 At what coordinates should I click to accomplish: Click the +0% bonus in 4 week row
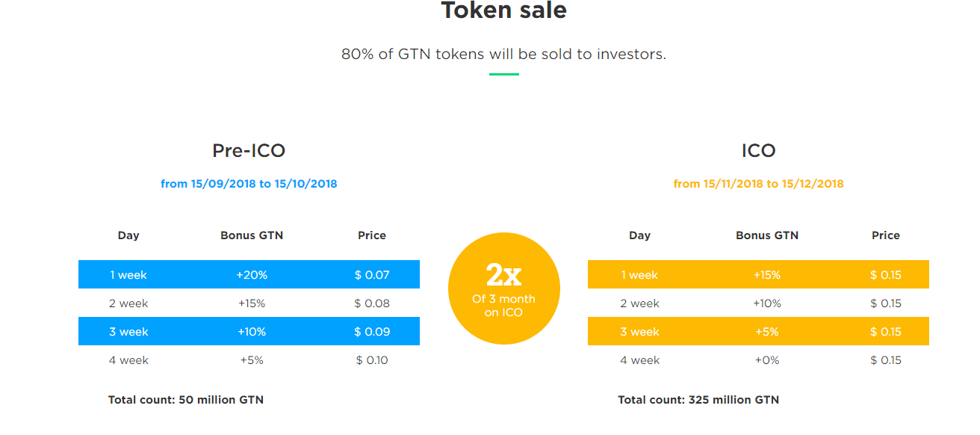coord(767,360)
